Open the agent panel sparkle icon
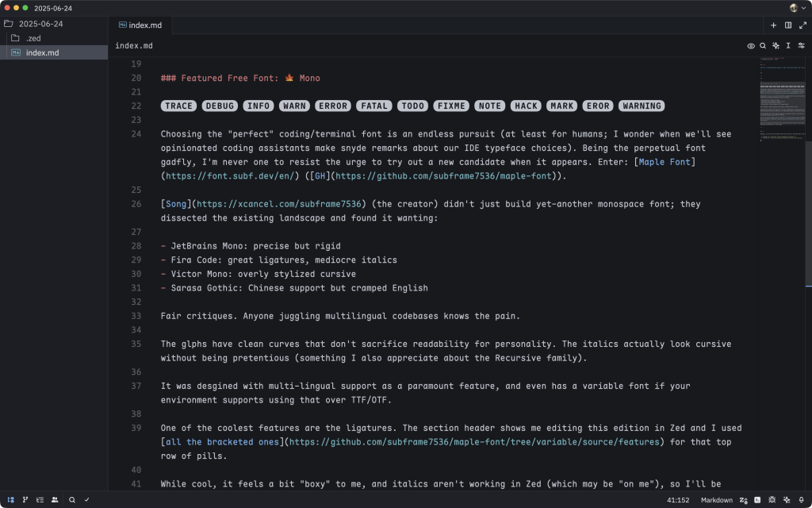 click(787, 500)
